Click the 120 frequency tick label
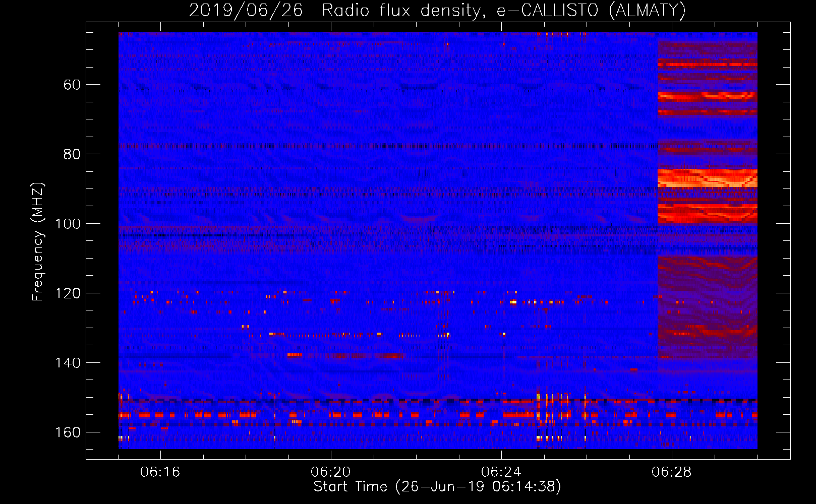The image size is (816, 504). click(68, 293)
